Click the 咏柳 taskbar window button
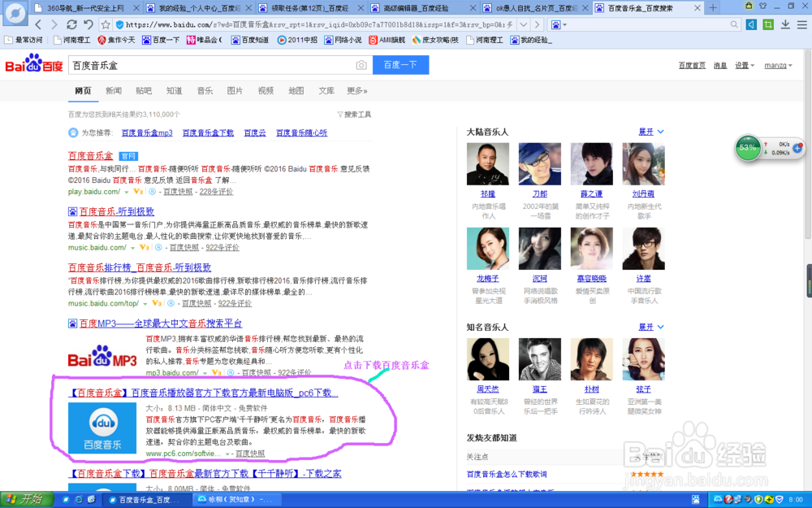This screenshot has height=508, width=812. pyautogui.click(x=237, y=500)
